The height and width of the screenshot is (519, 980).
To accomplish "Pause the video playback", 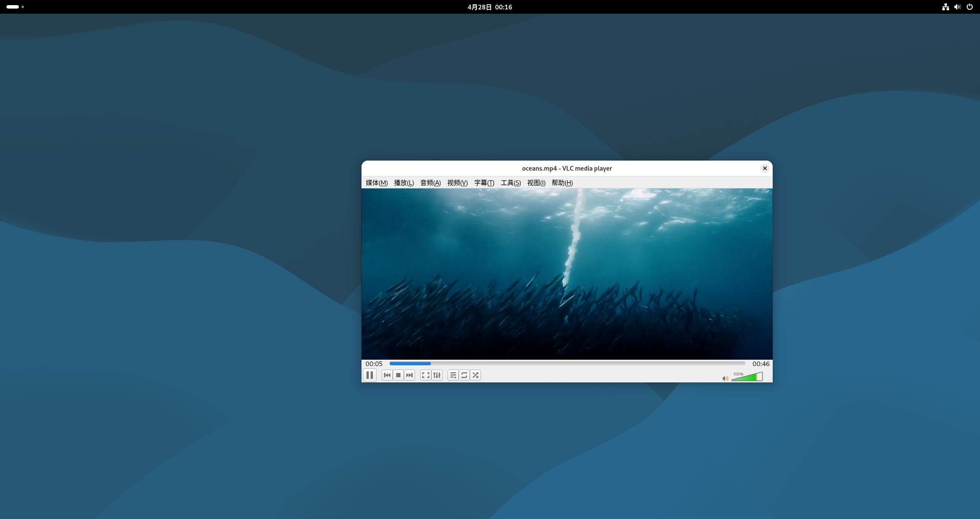I will tap(370, 375).
